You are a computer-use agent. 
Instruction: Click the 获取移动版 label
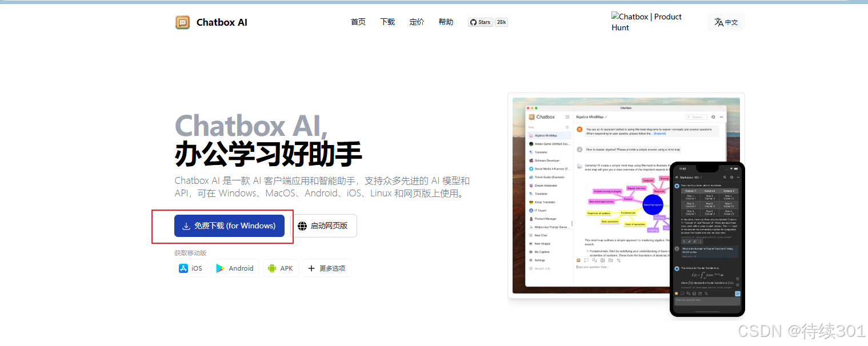[190, 253]
